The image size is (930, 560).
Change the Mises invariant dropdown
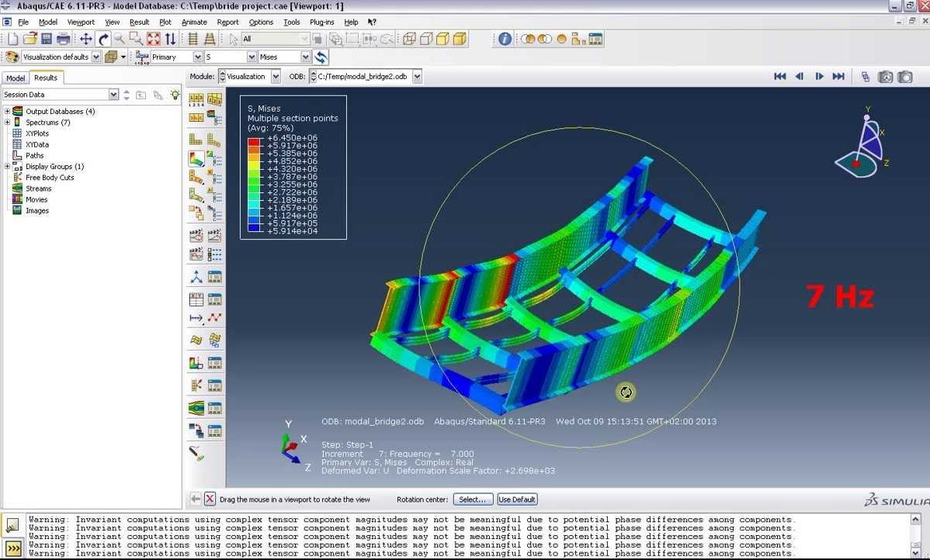coord(307,57)
